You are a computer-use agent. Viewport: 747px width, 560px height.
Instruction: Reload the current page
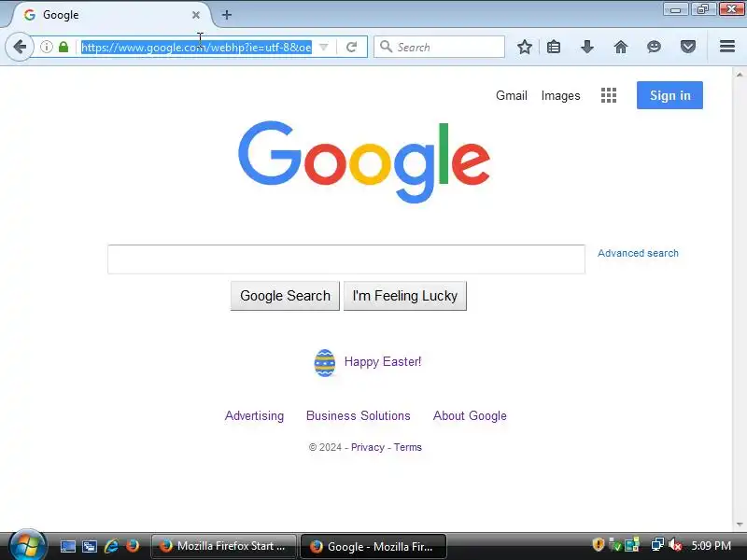point(352,47)
